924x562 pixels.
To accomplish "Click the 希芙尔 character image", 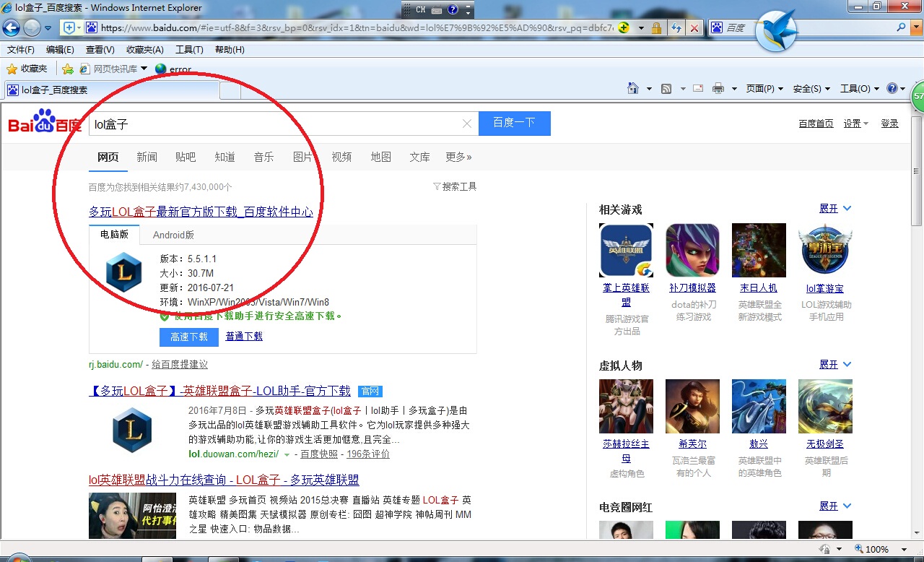I will [x=692, y=406].
